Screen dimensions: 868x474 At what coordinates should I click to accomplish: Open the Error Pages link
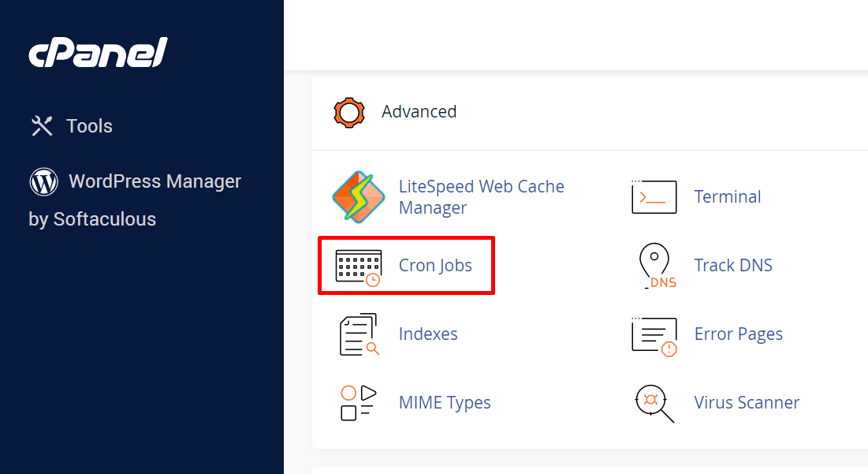click(739, 334)
